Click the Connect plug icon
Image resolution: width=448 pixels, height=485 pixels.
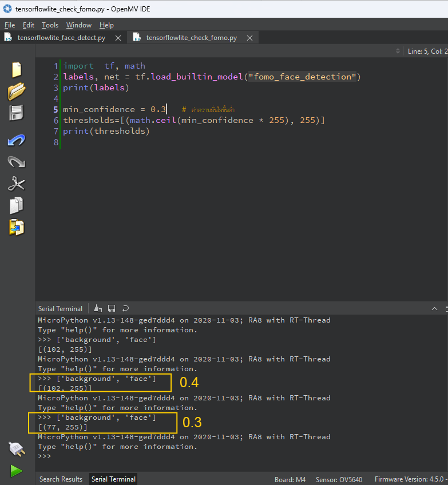point(16,449)
